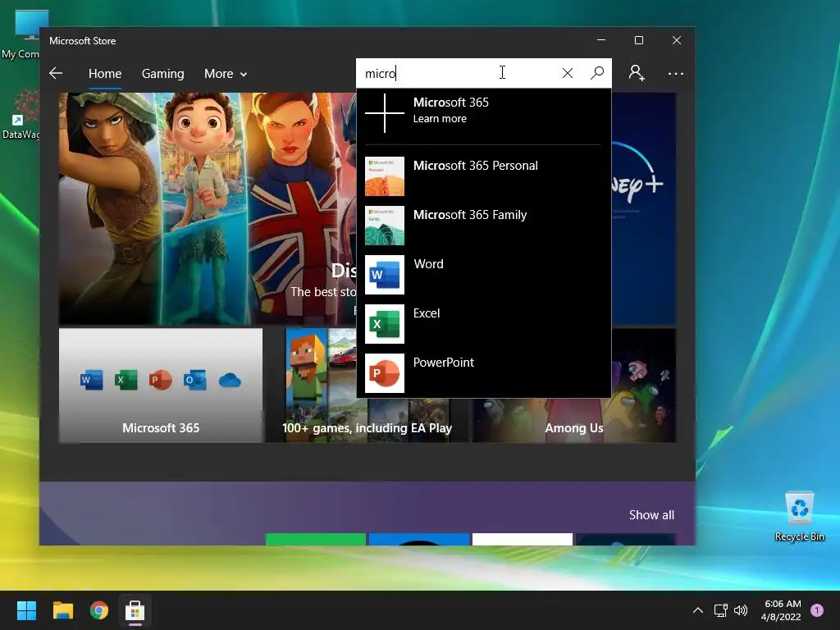Click the volume speaker tray icon
This screenshot has height=630, width=840.
[x=741, y=610]
